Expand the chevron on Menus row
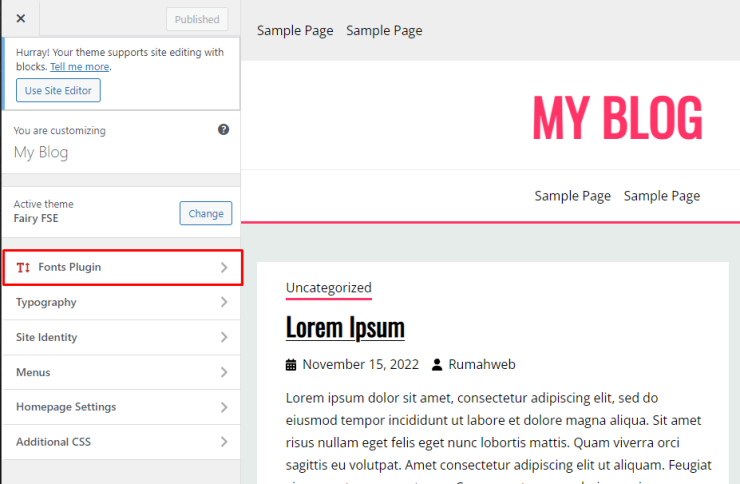 (x=224, y=372)
